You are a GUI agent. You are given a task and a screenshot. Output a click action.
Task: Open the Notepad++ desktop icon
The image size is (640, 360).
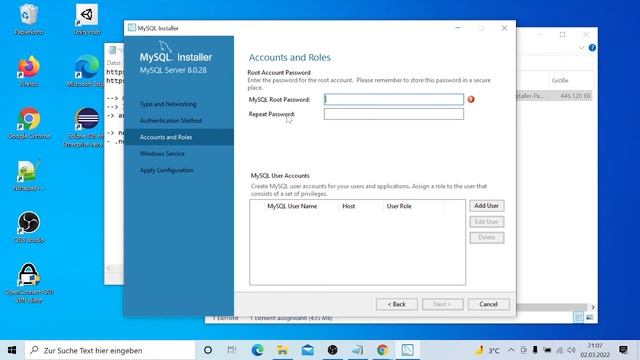[x=29, y=176]
